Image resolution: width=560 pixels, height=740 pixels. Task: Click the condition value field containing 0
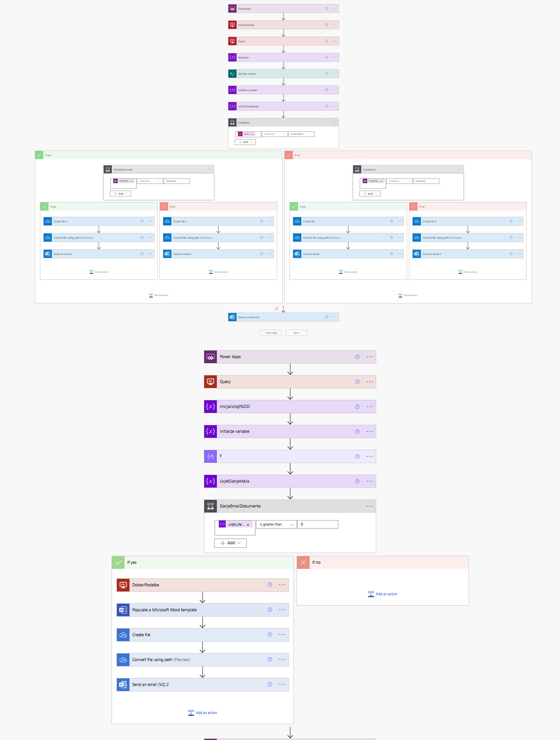(318, 524)
